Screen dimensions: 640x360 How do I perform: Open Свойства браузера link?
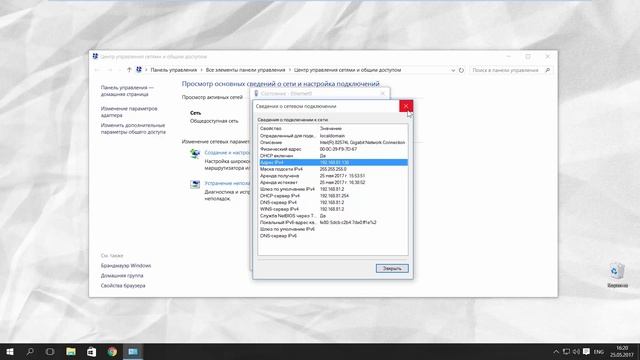point(123,286)
